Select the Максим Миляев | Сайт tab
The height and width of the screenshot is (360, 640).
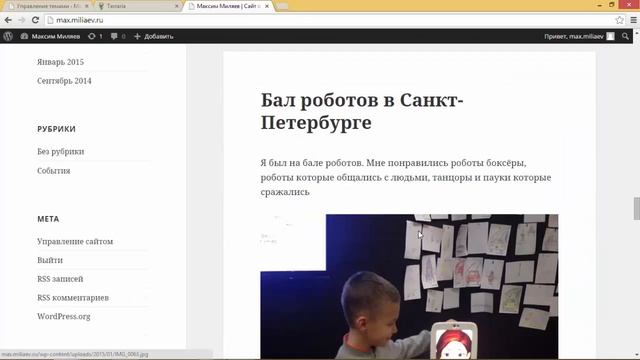[x=227, y=6]
